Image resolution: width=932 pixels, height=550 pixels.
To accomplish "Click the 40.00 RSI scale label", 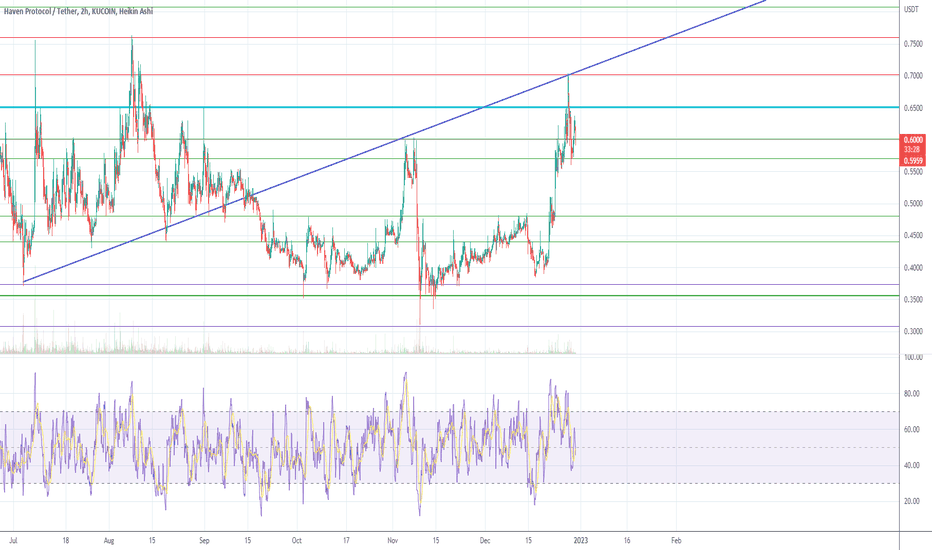I will (914, 466).
